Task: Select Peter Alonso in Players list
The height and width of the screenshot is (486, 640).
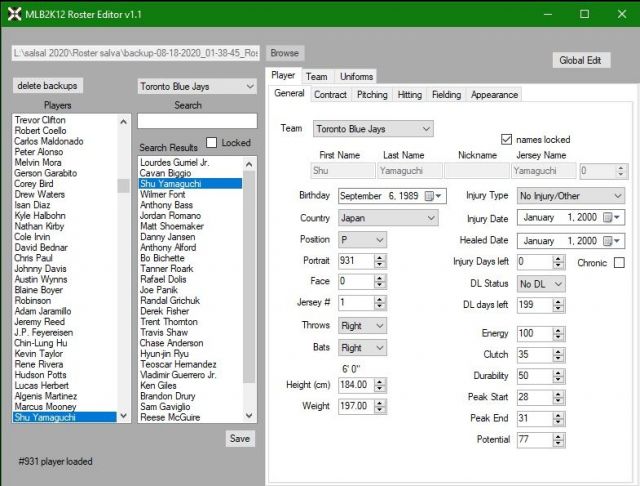Action: tap(39, 152)
